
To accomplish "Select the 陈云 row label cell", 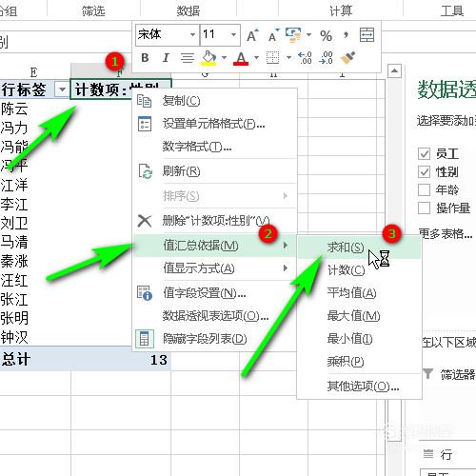I will [x=35, y=109].
